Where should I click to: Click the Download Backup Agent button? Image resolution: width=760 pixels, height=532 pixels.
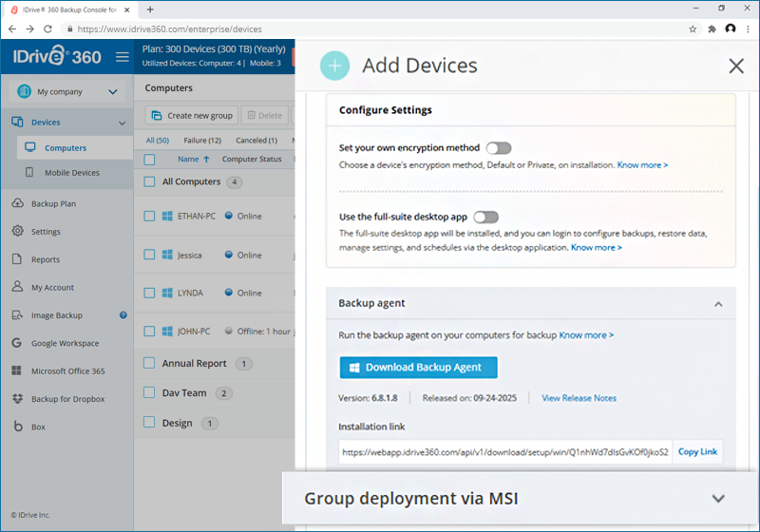(x=418, y=368)
